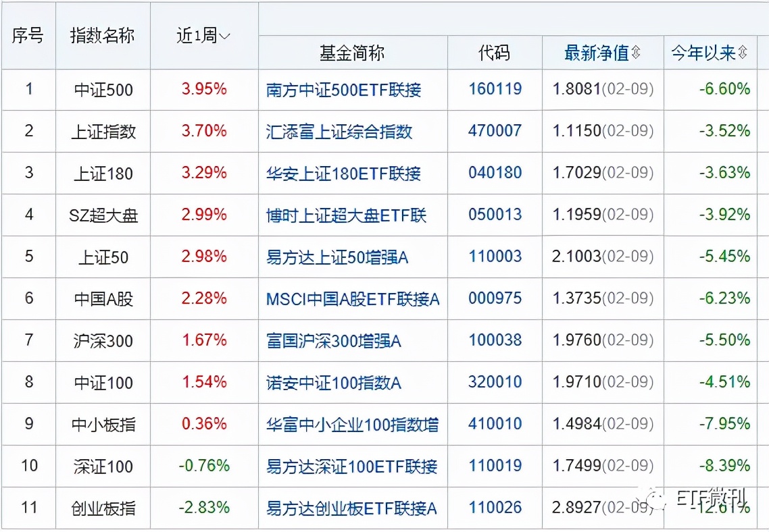Click fund code 410010
The height and width of the screenshot is (532, 769).
(495, 424)
